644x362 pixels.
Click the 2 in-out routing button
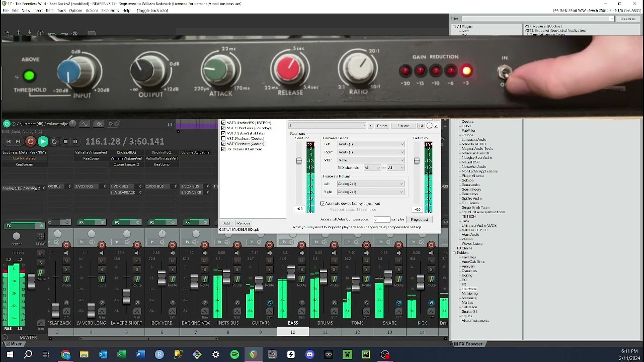click(x=403, y=126)
